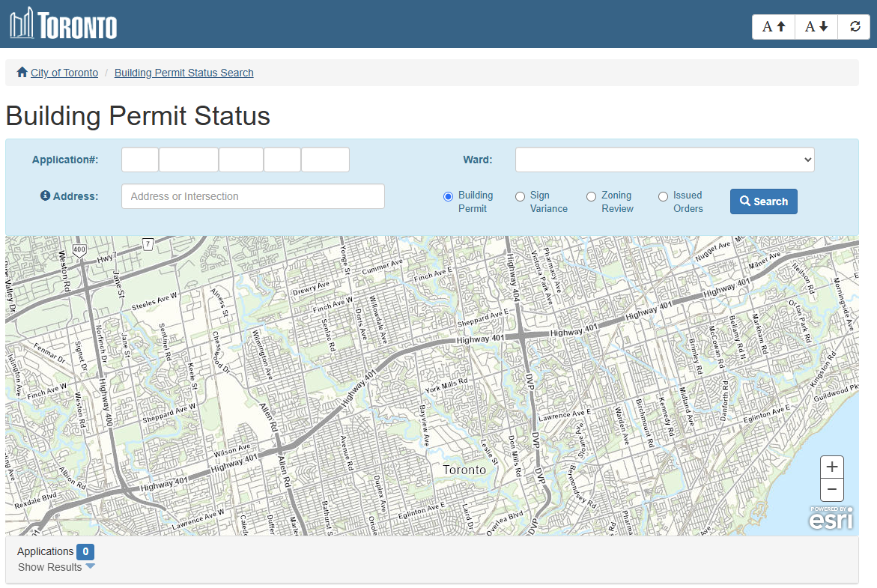The height and width of the screenshot is (588, 877).
Task: Open Building Permit Status Search breadcrumb
Action: pyautogui.click(x=183, y=73)
